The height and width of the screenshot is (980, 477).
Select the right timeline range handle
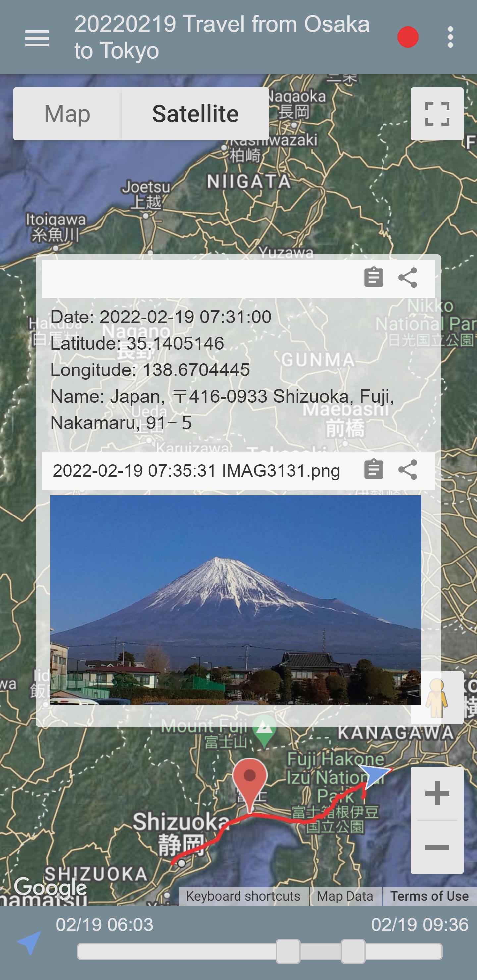(353, 951)
